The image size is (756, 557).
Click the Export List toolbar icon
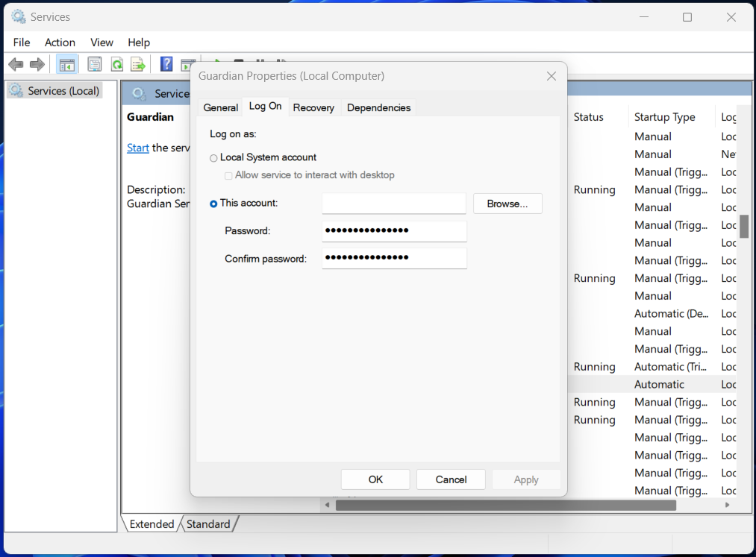(138, 64)
